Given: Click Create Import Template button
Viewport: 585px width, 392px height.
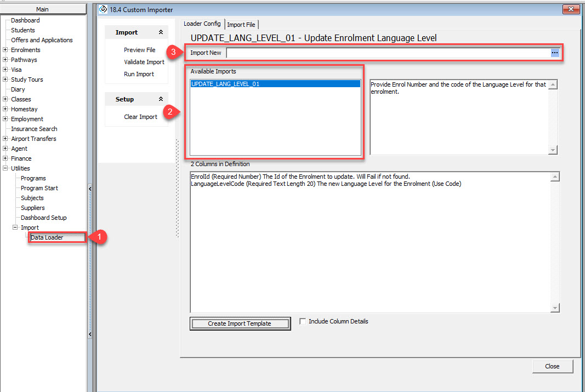Looking at the screenshot, I should pyautogui.click(x=240, y=323).
